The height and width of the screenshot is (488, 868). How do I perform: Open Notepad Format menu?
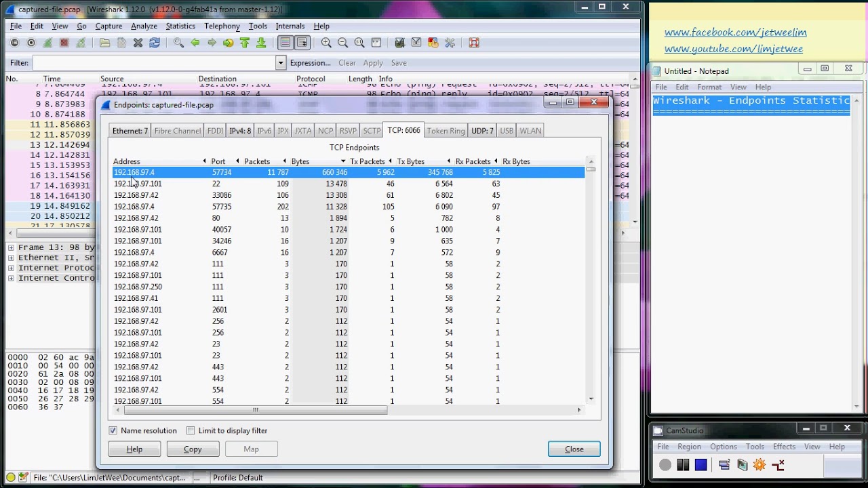pyautogui.click(x=709, y=87)
